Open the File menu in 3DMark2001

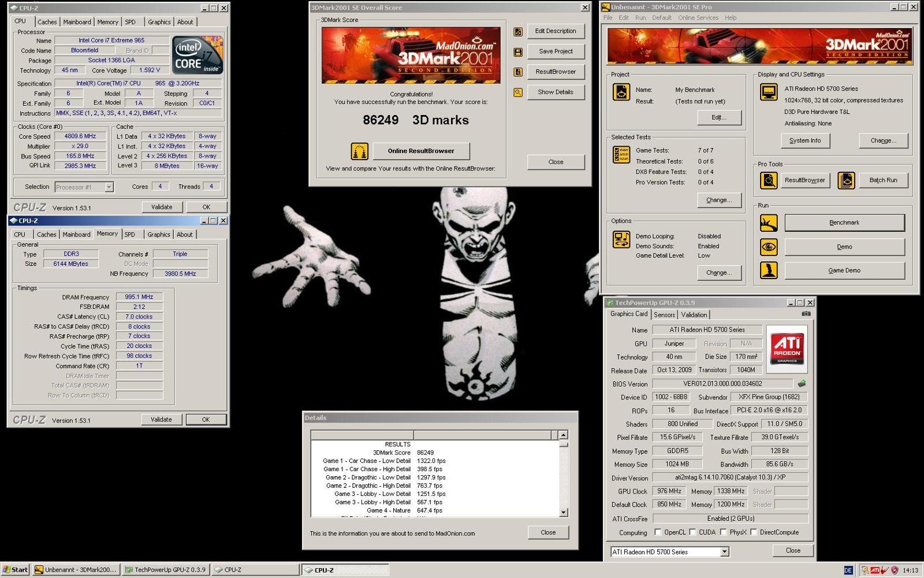608,18
